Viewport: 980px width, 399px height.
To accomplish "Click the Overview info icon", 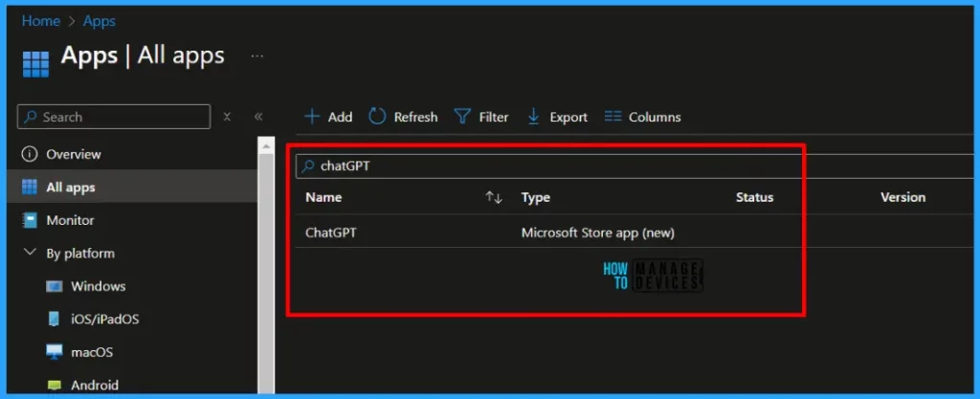I will pos(30,154).
